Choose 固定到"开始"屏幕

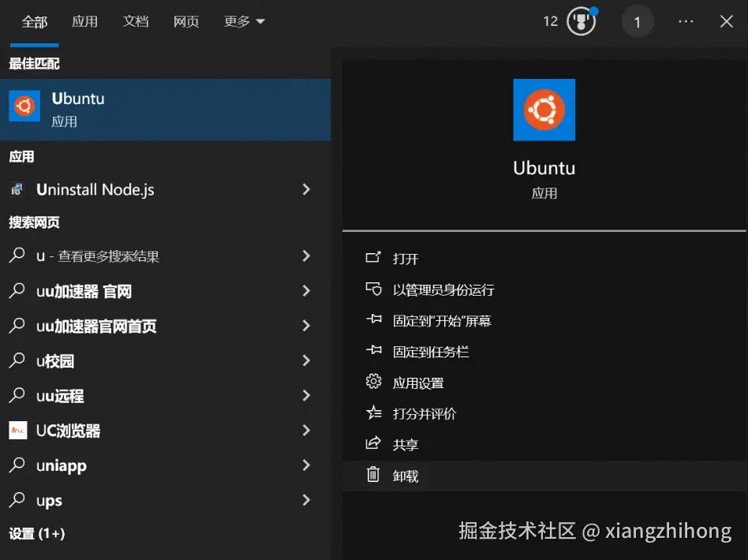tap(544, 320)
